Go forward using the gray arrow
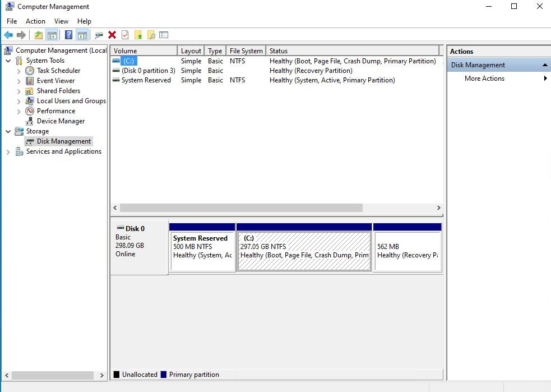Screen dimensions: 551x392 (x=21, y=35)
